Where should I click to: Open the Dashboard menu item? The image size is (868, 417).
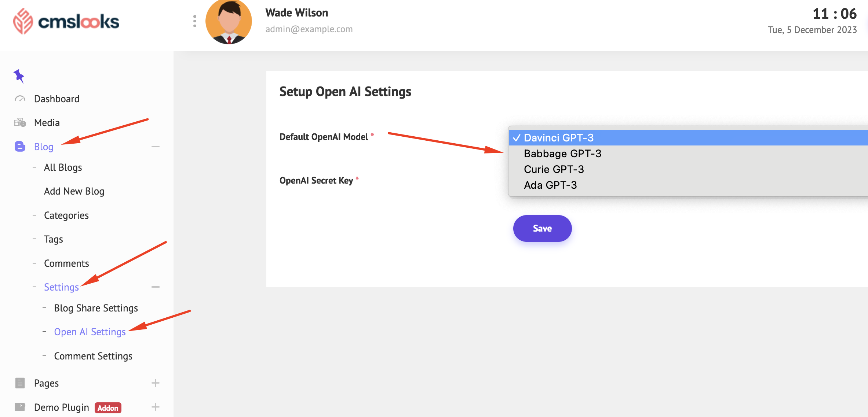56,99
